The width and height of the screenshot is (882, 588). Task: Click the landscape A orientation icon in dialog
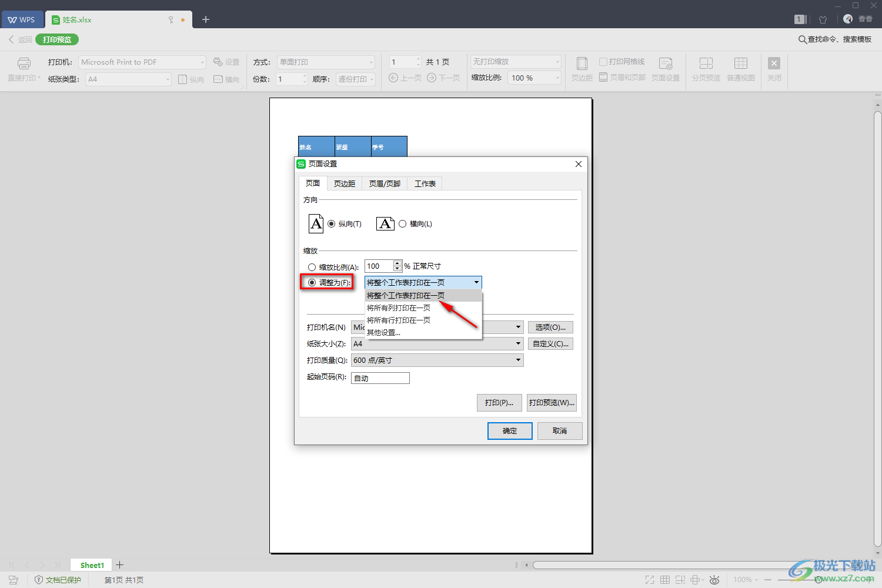pos(385,223)
